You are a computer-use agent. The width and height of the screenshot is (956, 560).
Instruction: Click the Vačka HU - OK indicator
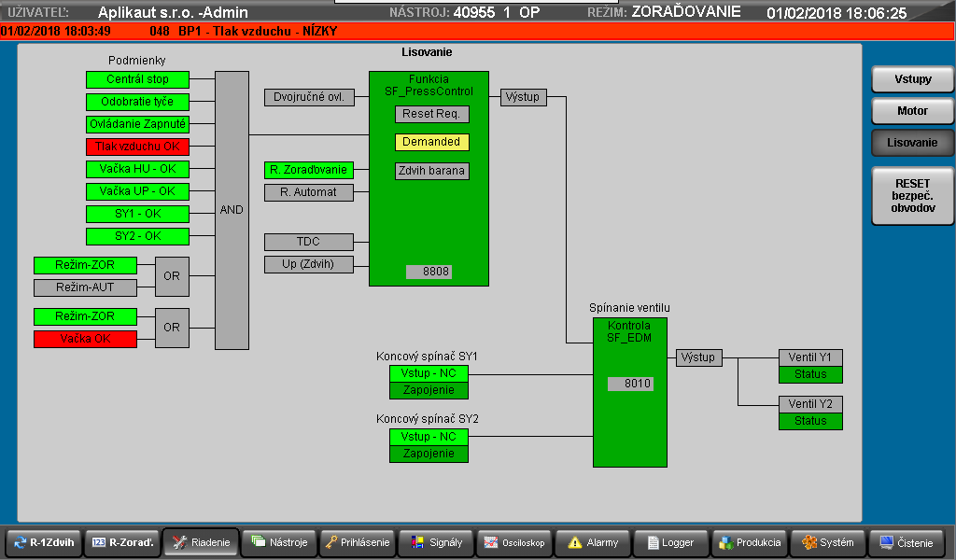pos(138,169)
